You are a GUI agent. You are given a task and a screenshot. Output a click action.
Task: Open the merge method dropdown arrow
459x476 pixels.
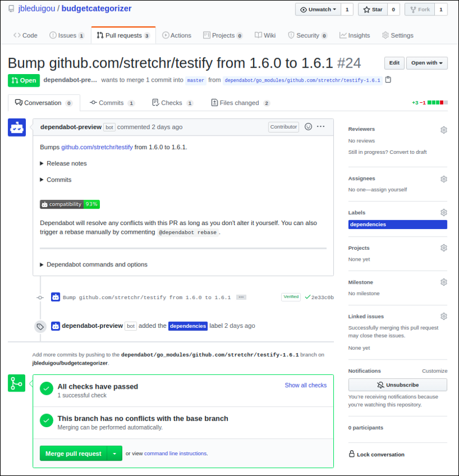point(115,454)
